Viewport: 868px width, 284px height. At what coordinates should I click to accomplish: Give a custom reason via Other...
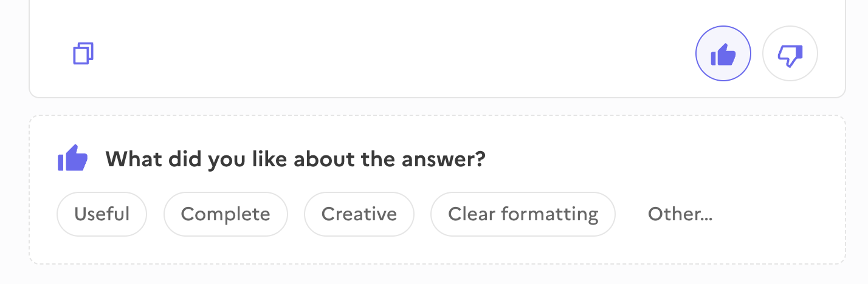point(680,214)
